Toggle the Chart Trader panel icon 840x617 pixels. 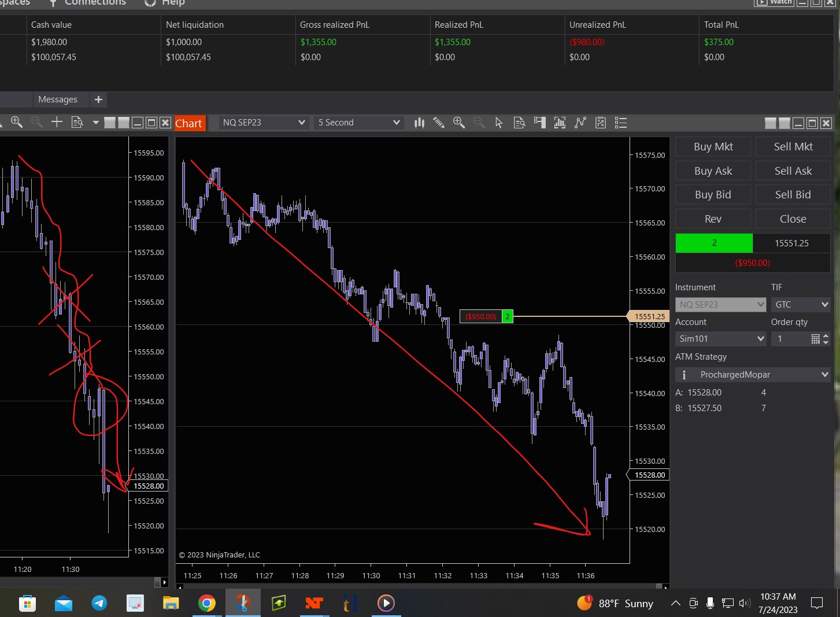coord(540,123)
